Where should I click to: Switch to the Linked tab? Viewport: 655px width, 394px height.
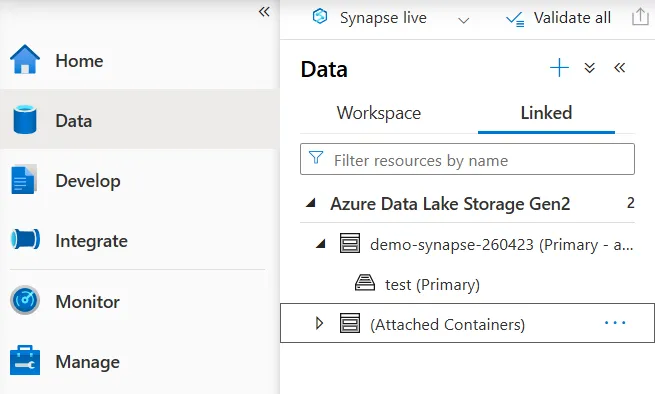click(x=546, y=113)
